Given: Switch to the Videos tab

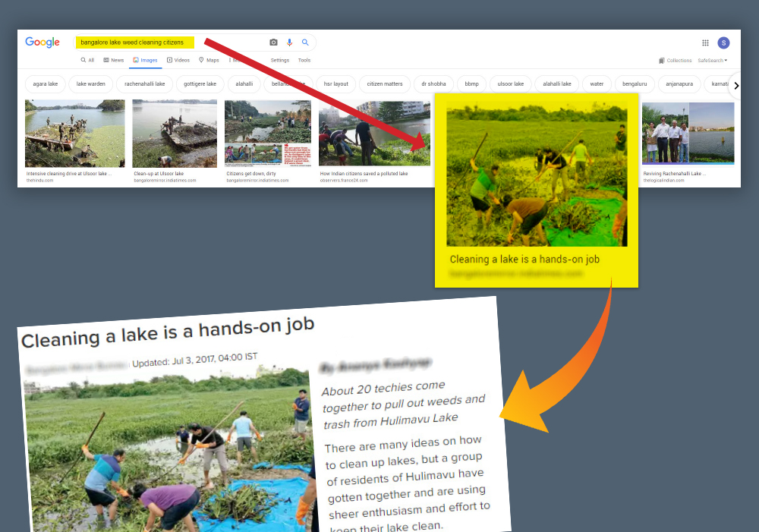Looking at the screenshot, I should point(178,60).
